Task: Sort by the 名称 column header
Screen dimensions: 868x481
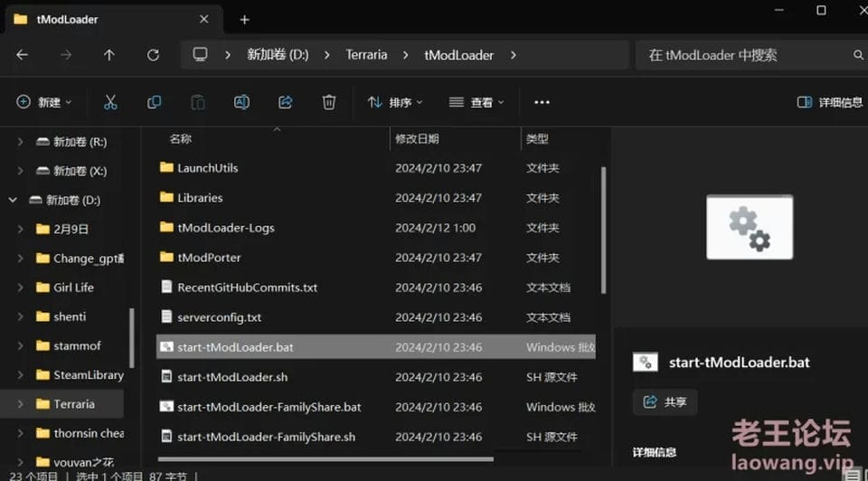Action: [181, 139]
